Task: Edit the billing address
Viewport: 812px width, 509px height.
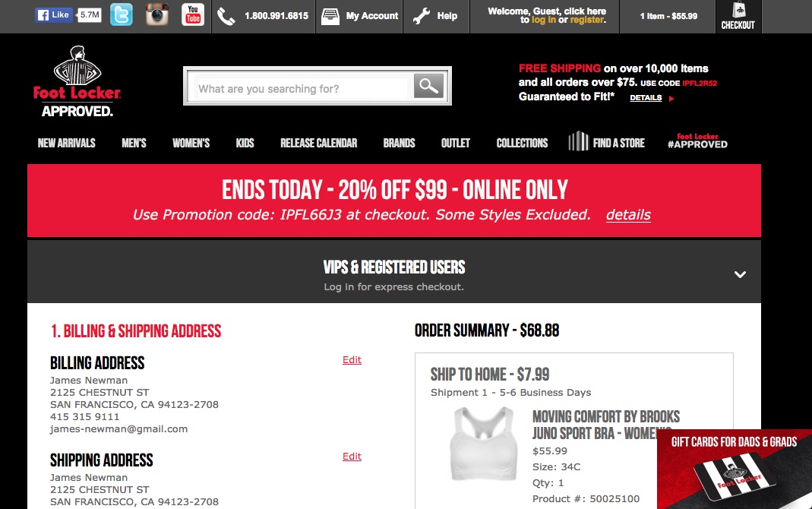Action: coord(352,360)
